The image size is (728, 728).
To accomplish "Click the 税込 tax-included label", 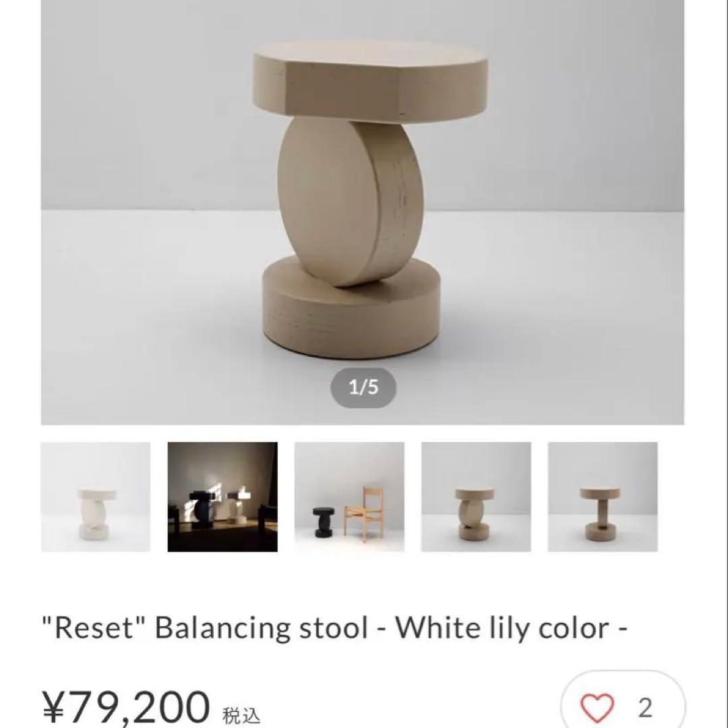I will (241, 715).
